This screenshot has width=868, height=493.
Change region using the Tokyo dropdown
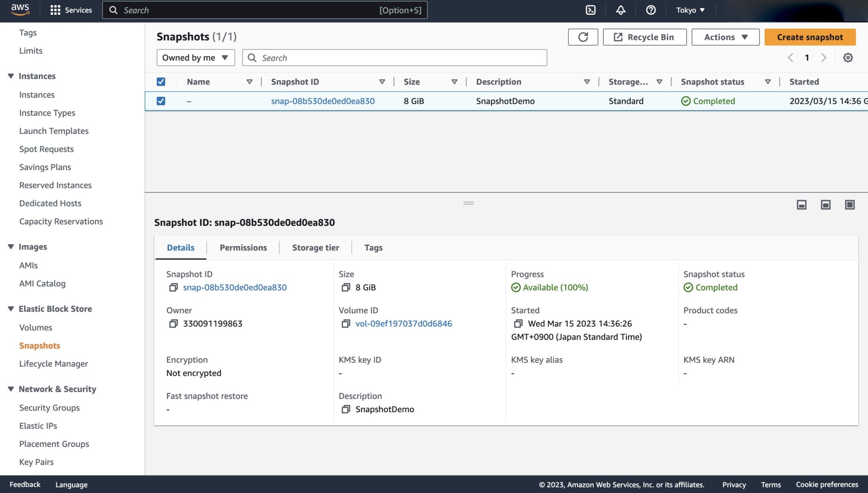point(690,10)
